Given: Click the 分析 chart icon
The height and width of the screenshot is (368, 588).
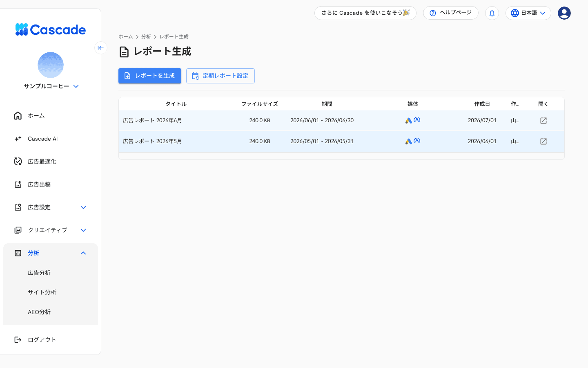Looking at the screenshot, I should coord(18,253).
